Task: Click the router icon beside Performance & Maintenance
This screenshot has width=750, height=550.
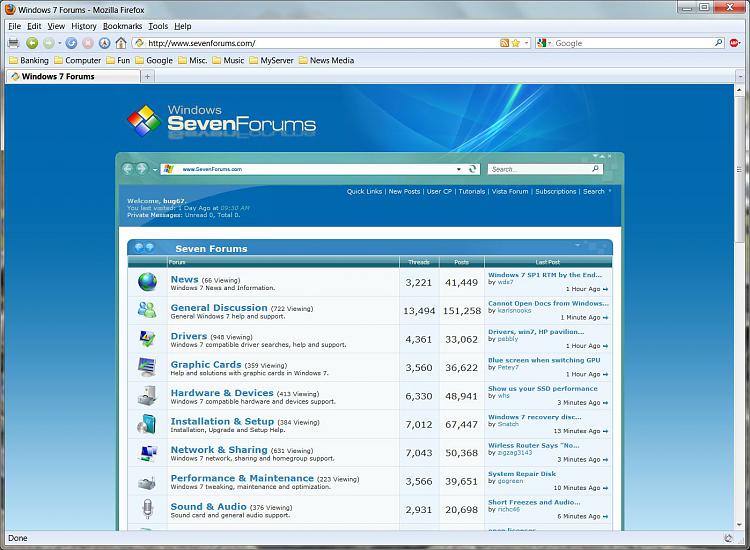Action: 147,482
